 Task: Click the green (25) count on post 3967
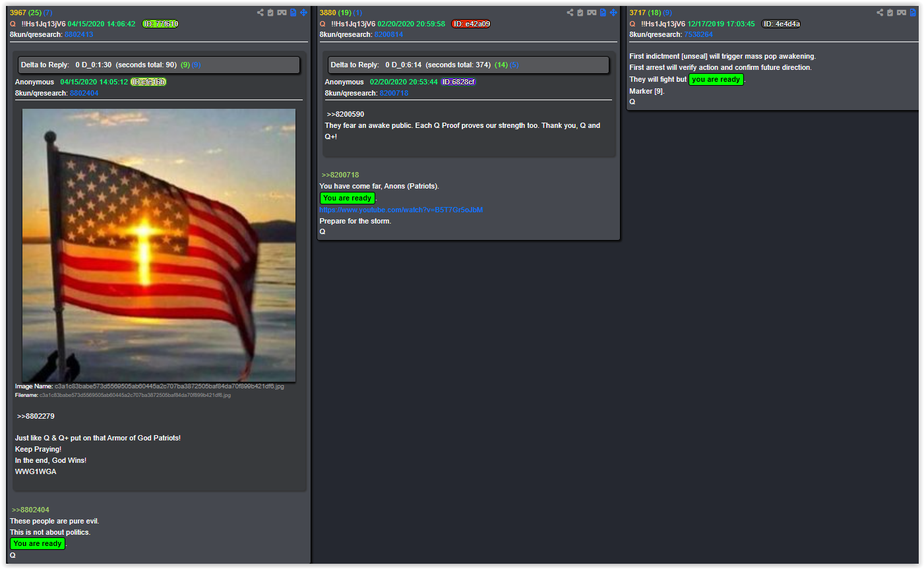[x=35, y=13]
